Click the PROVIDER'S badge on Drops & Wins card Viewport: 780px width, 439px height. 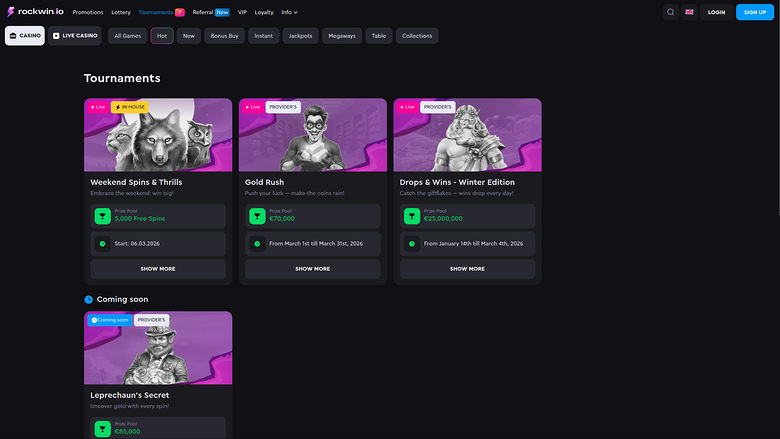point(438,107)
